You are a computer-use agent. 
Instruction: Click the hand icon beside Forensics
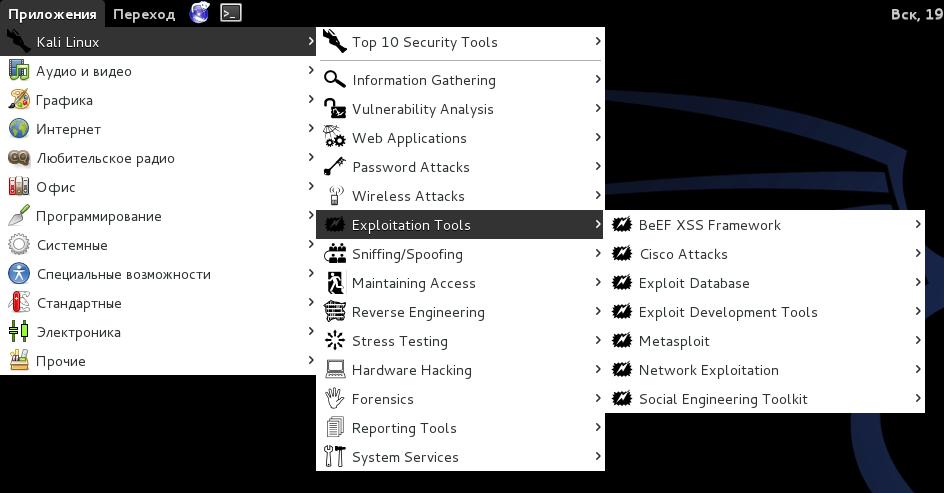tap(335, 399)
